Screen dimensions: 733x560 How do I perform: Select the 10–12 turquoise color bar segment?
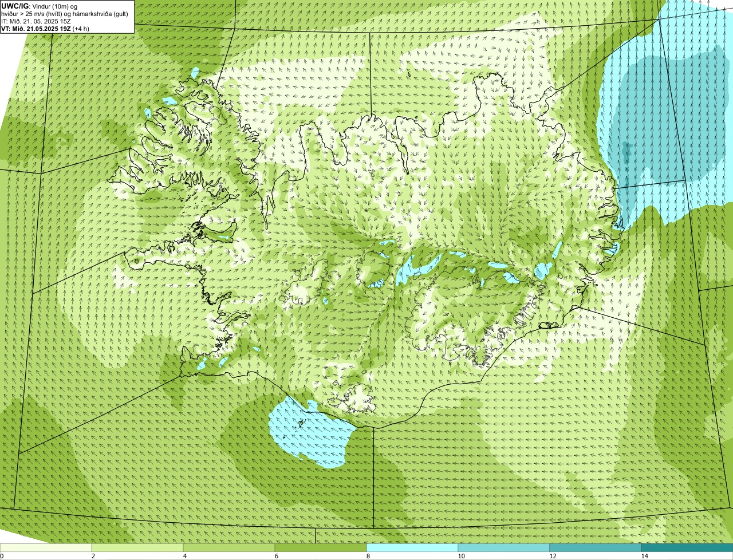coord(504,547)
